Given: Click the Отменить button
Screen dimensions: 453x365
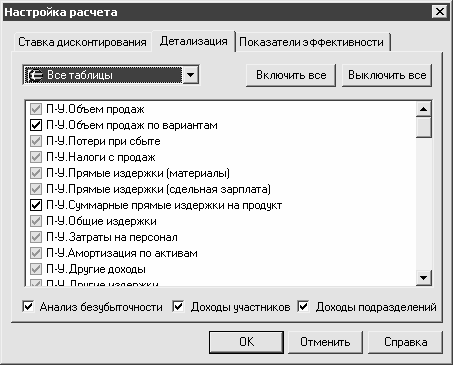Looking at the screenshot, I should pyautogui.click(x=325, y=342).
